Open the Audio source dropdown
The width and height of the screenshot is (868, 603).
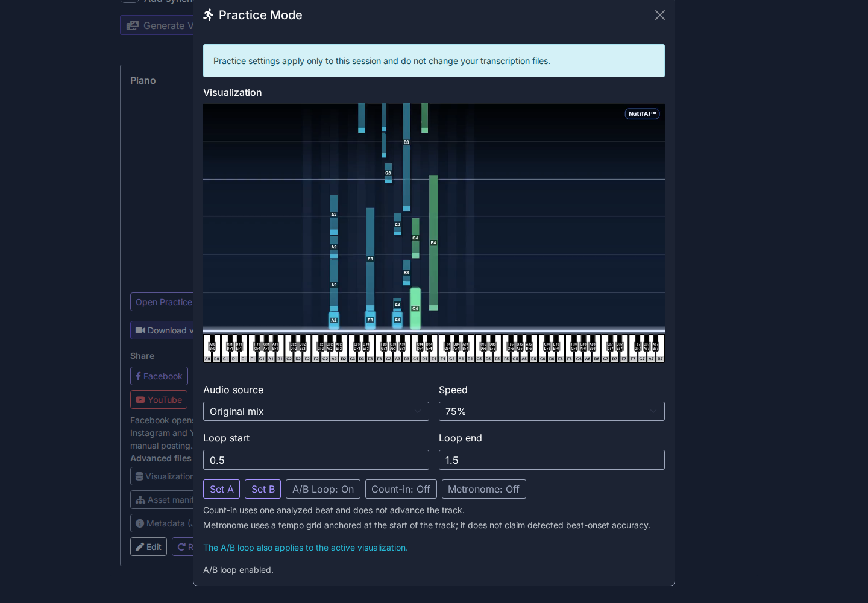(x=316, y=411)
